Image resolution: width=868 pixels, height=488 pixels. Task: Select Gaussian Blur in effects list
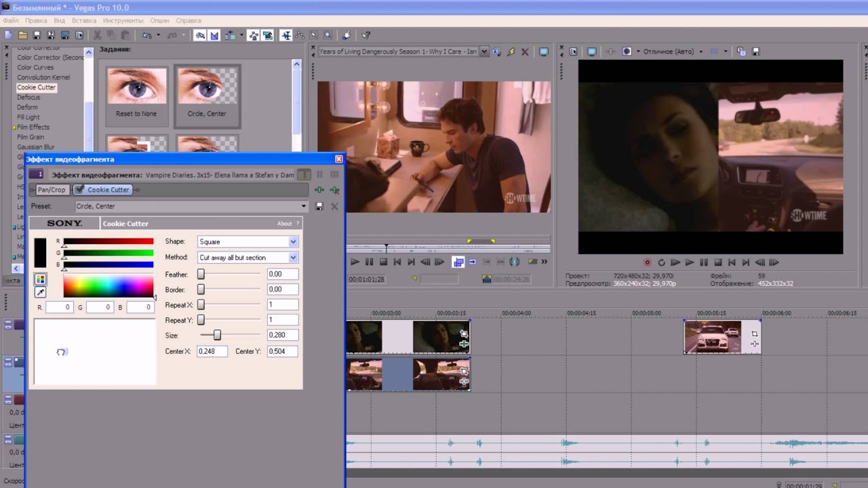[36, 147]
